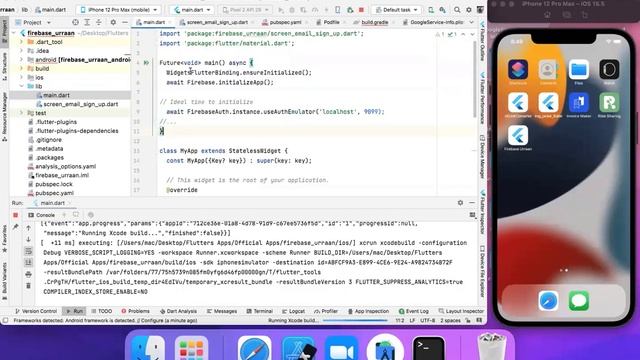The image size is (640, 360).
Task: Open Logcat tool window
Action: 293,311
